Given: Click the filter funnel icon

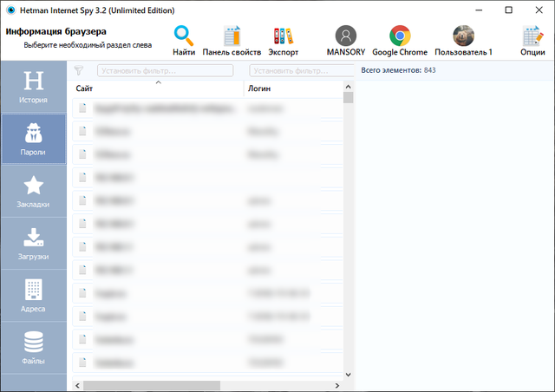Looking at the screenshot, I should point(79,70).
